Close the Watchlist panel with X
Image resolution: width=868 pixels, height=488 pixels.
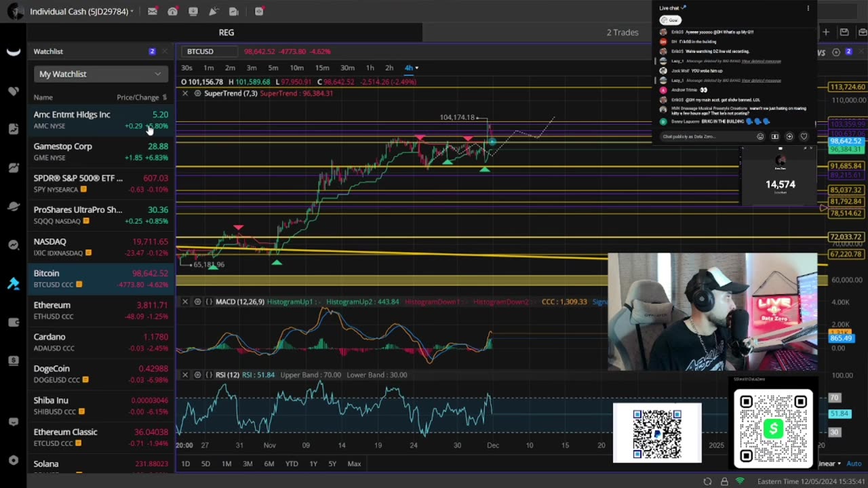(166, 52)
